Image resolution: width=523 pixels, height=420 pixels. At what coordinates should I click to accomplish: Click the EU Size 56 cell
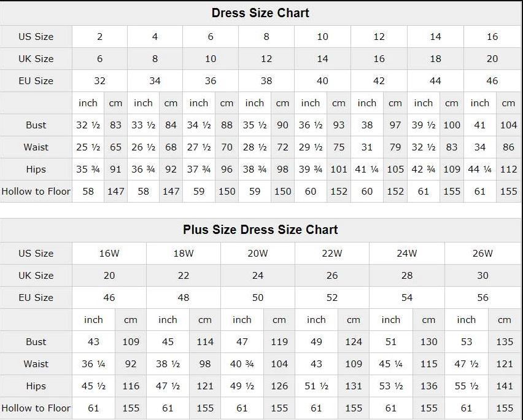482,297
